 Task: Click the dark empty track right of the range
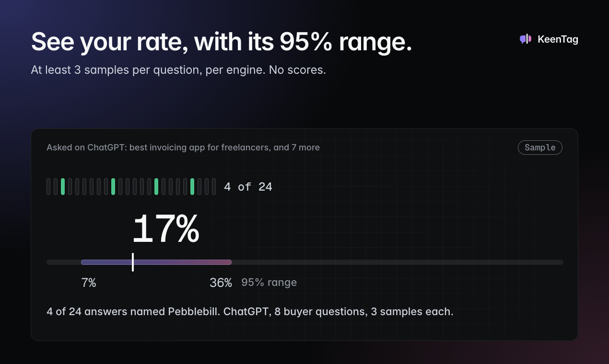tap(398, 262)
